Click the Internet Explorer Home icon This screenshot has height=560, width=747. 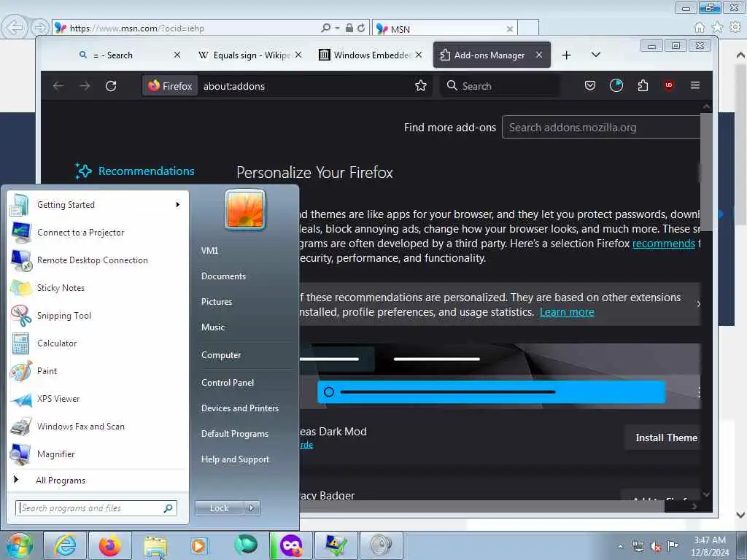(700, 28)
